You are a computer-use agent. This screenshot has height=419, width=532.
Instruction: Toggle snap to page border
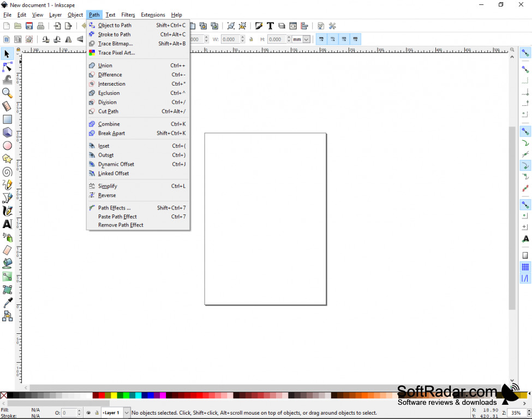(525, 255)
